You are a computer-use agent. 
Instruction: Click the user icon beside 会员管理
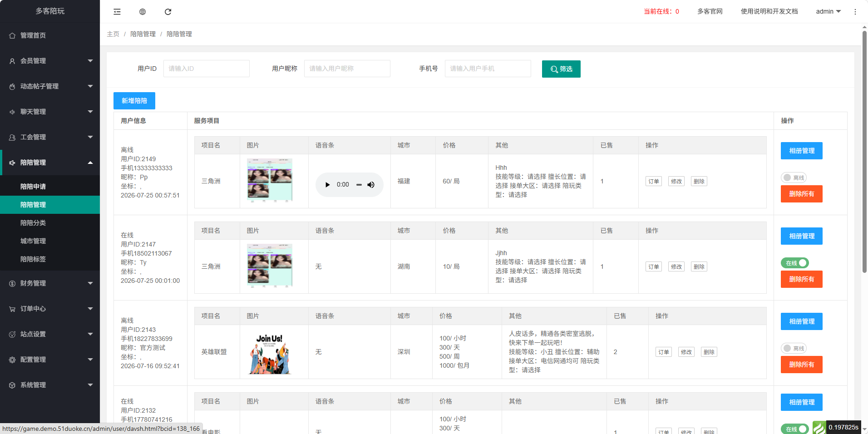point(12,61)
